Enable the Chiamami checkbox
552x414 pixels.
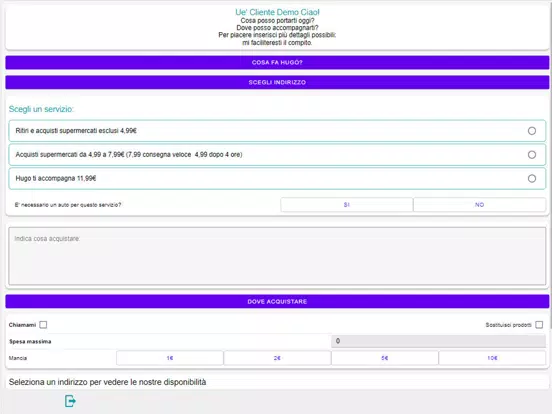point(43,325)
